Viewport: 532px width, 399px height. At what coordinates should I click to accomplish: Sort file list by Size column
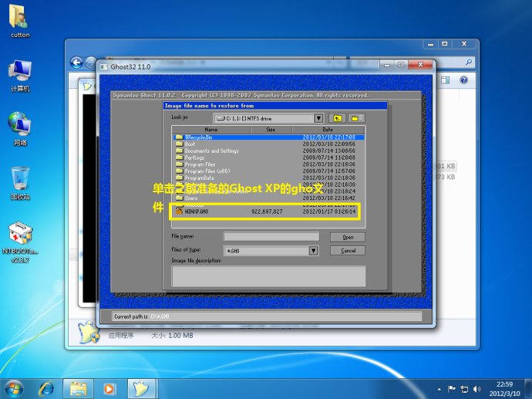271,130
